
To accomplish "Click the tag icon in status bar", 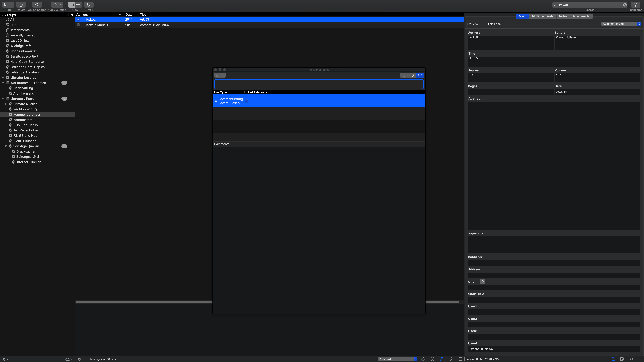I will (423, 359).
